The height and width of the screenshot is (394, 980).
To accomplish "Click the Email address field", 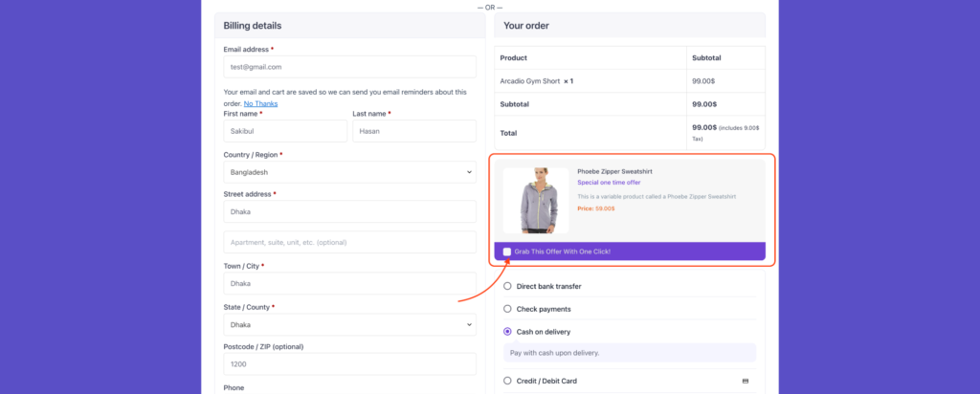I will (349, 67).
